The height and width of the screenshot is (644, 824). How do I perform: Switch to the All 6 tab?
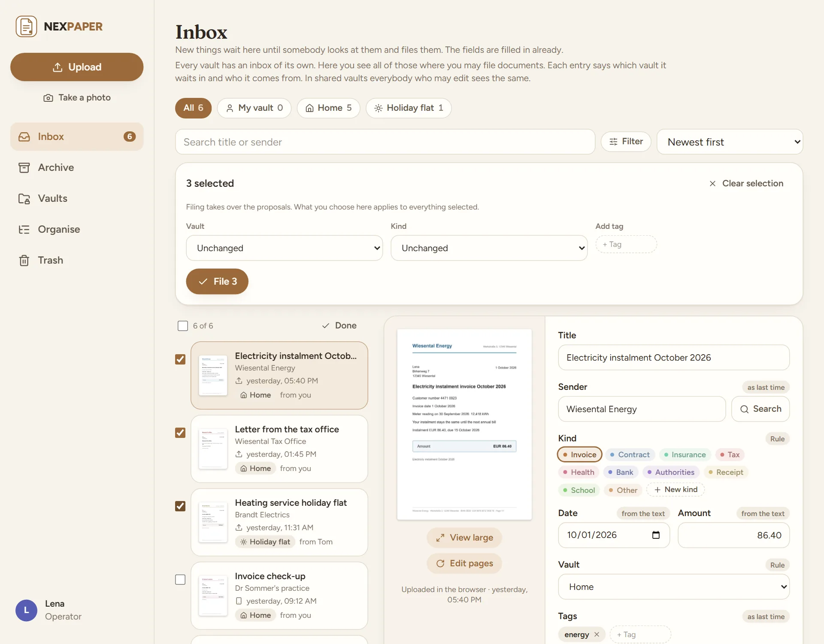coord(193,108)
